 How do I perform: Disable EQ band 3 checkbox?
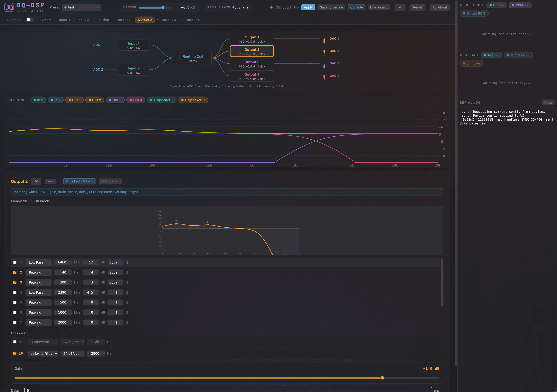point(15,282)
